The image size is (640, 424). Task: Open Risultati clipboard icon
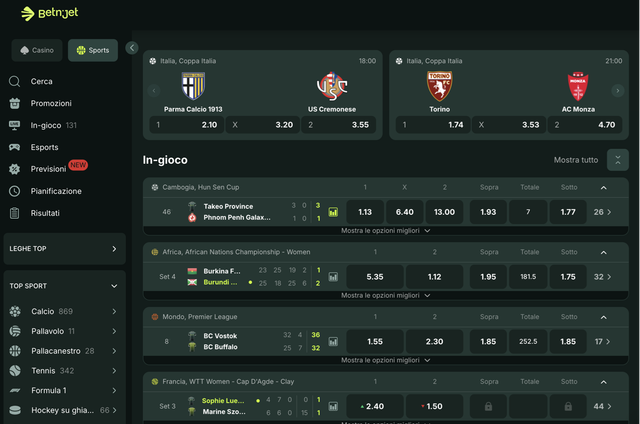15,213
